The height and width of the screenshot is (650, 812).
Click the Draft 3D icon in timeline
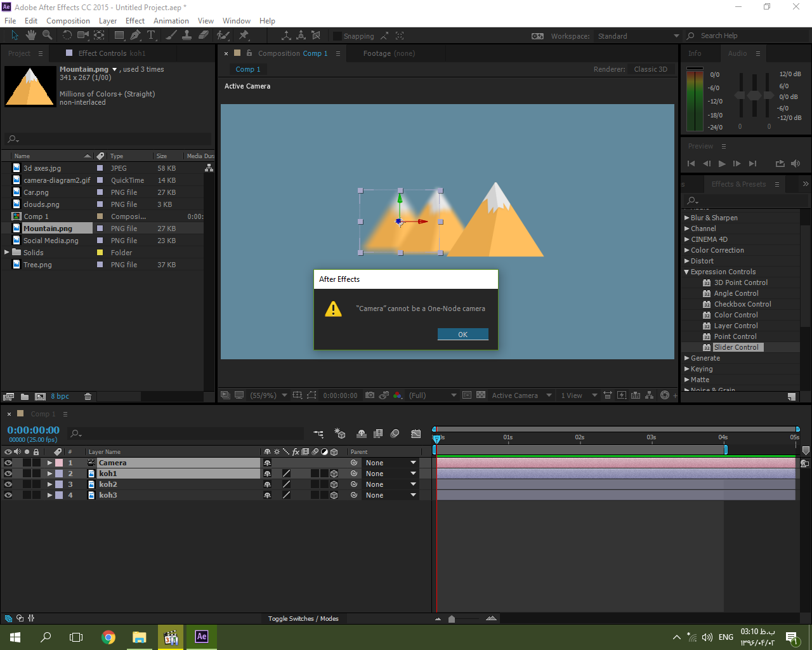coord(341,434)
